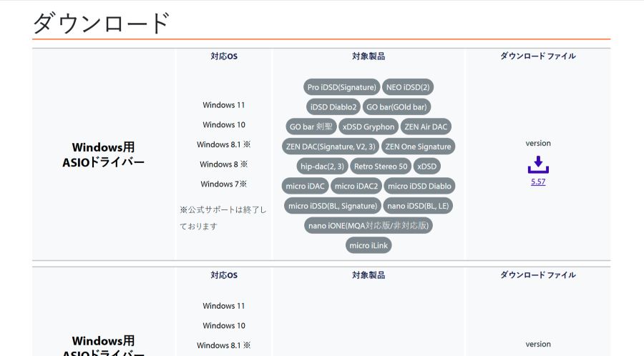Click the ZEN One Signature tag

click(418, 147)
